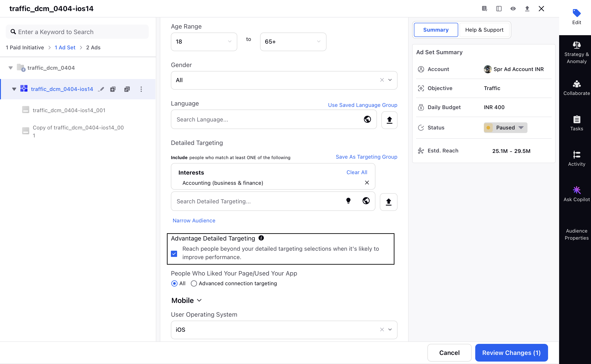
Task: Click globe icon in Language search
Action: coord(367,119)
